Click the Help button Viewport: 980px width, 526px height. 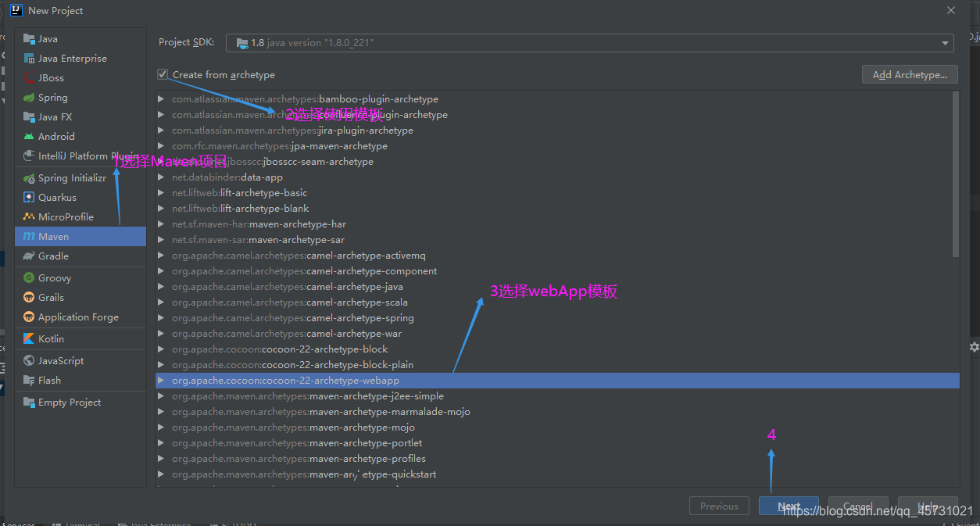tap(928, 506)
